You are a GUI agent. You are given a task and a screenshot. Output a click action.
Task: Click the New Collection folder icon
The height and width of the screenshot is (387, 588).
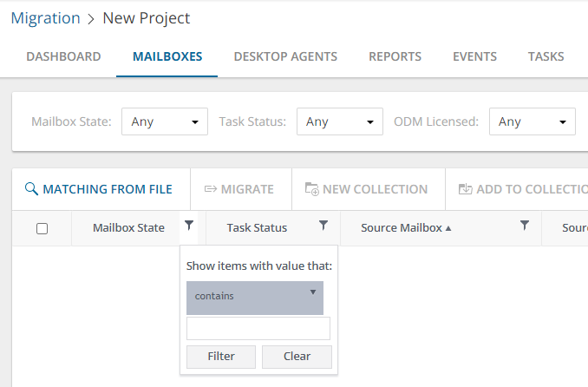[x=311, y=189]
